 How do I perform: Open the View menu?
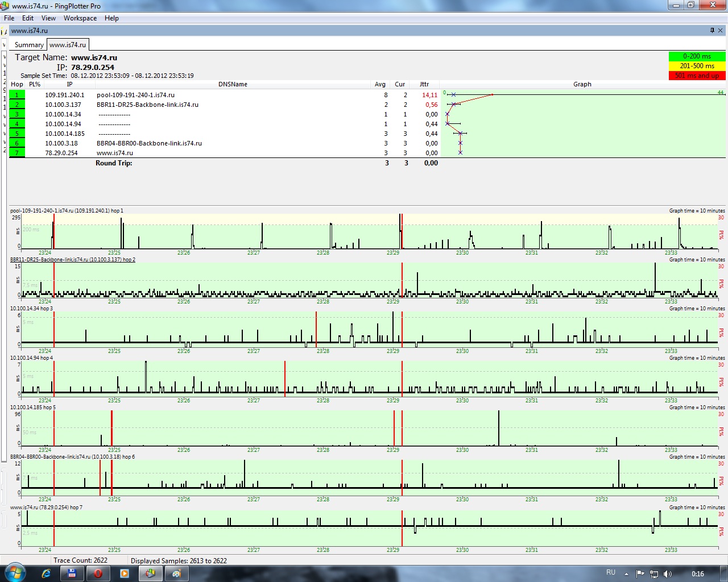coord(48,18)
